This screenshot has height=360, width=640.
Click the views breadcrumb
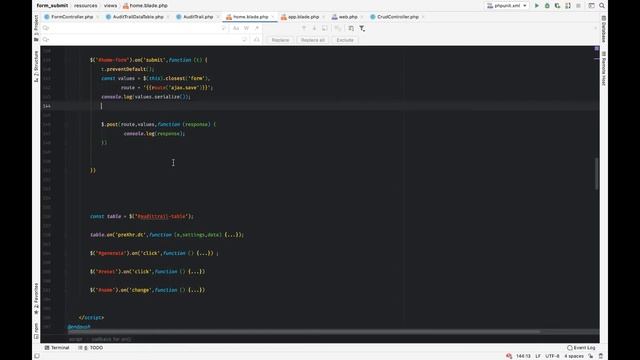coord(110,6)
